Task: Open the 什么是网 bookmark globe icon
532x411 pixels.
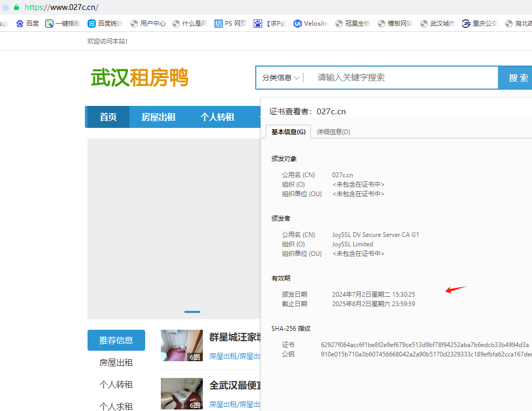Action: (176, 24)
